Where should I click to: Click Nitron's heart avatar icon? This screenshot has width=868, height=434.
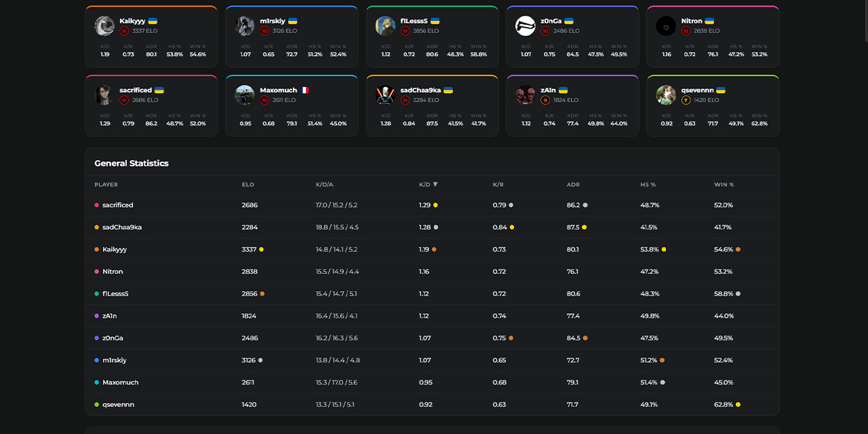click(x=665, y=26)
